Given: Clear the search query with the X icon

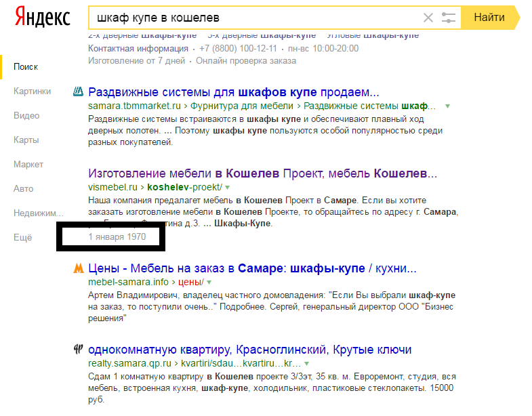Looking at the screenshot, I should tap(428, 18).
